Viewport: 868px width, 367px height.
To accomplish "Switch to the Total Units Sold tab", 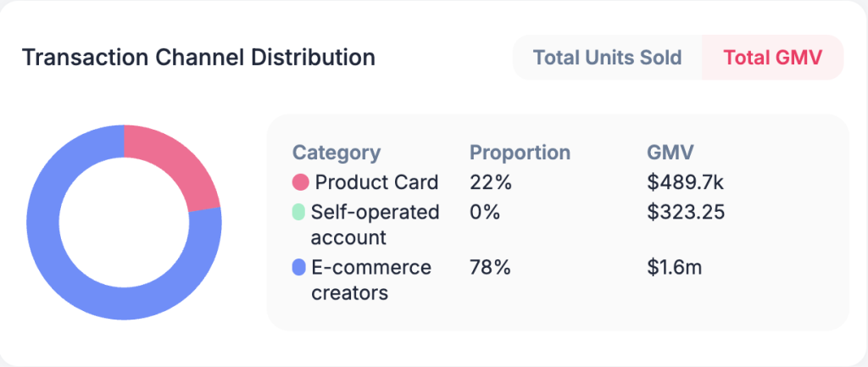I will 607,58.
